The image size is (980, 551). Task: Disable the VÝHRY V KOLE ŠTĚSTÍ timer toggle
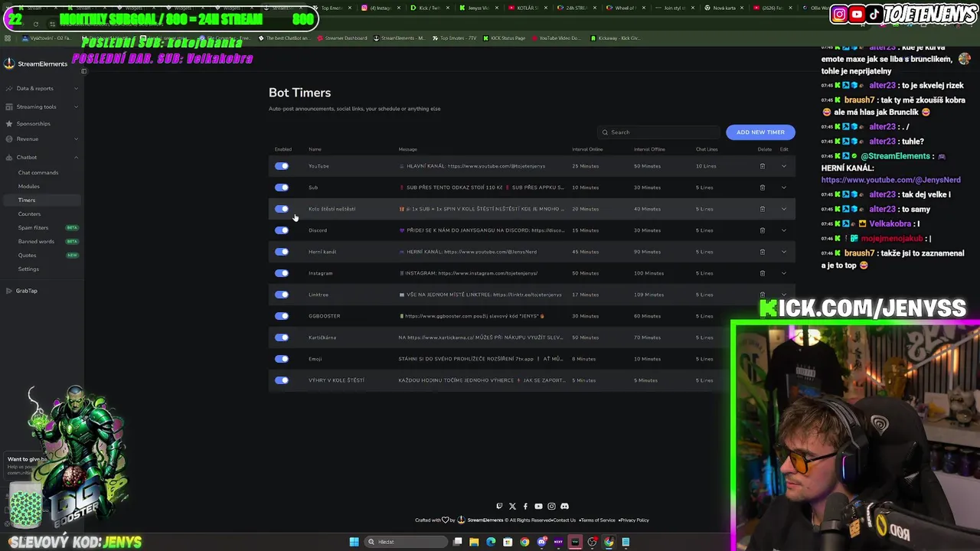coord(282,380)
